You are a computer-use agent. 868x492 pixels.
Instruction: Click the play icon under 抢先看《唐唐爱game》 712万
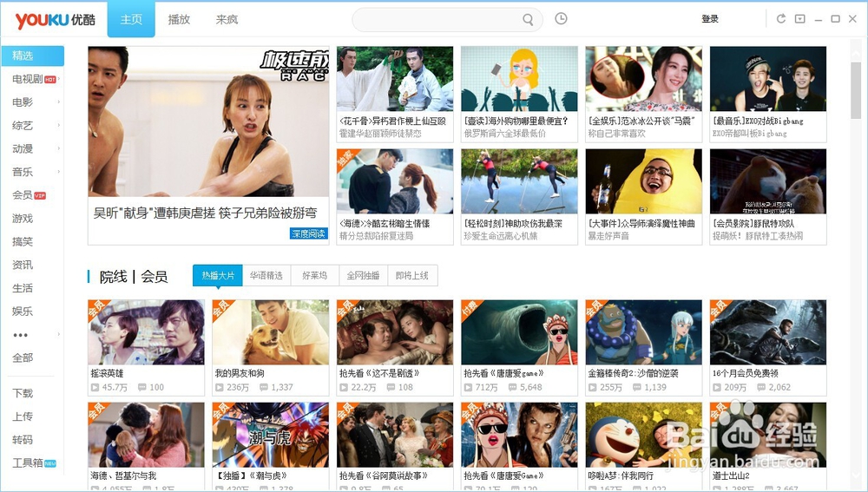[x=469, y=387]
